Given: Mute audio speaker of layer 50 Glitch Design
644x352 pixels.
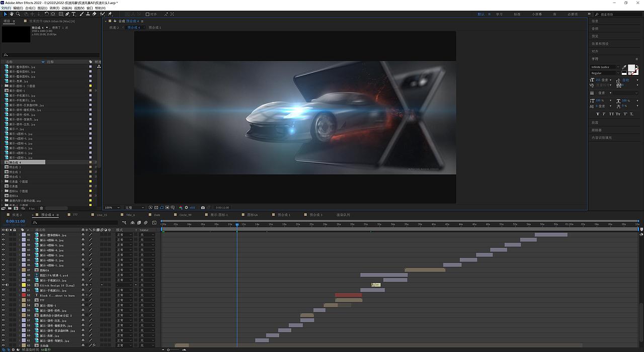Looking at the screenshot, I should click(7, 285).
